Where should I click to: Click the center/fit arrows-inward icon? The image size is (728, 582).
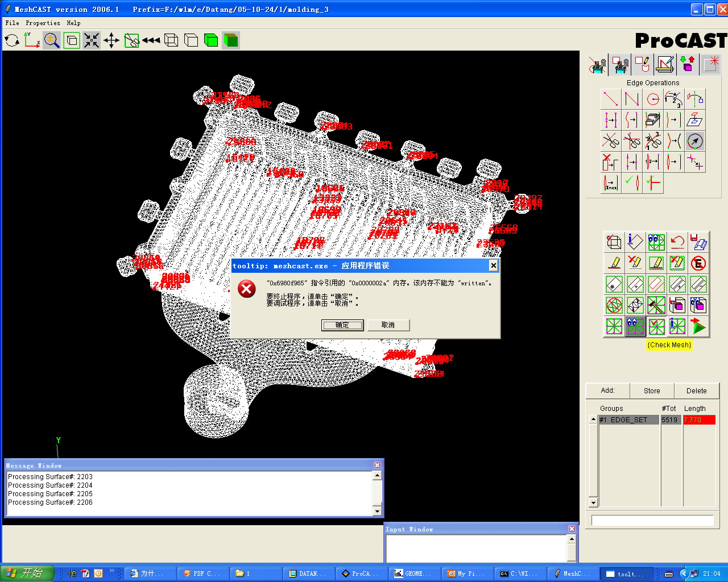click(92, 40)
